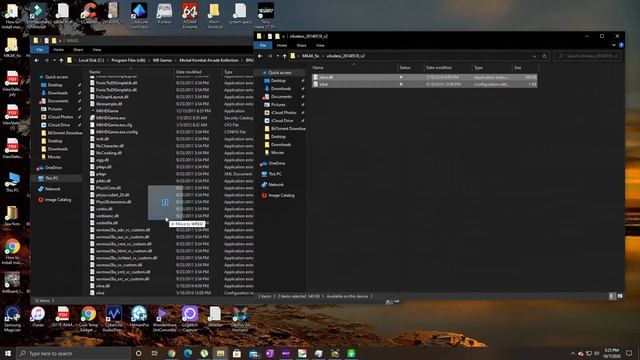Switch to details view in xliveless window
Viewport: 640px width, 360px height.
(x=612, y=296)
